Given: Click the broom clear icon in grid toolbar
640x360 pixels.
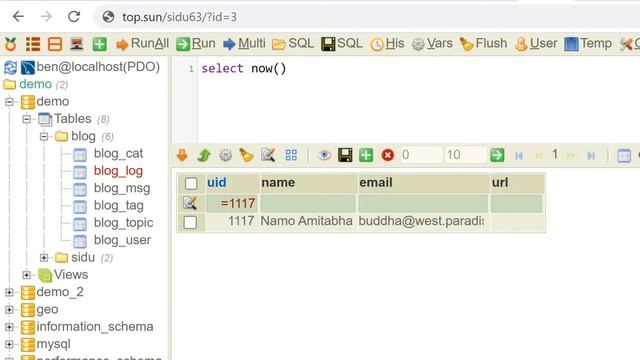Looking at the screenshot, I should [x=247, y=155].
